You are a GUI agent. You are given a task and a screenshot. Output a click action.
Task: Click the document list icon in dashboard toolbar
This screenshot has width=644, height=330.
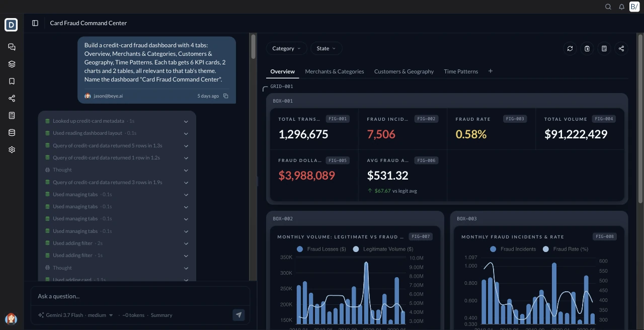[604, 48]
